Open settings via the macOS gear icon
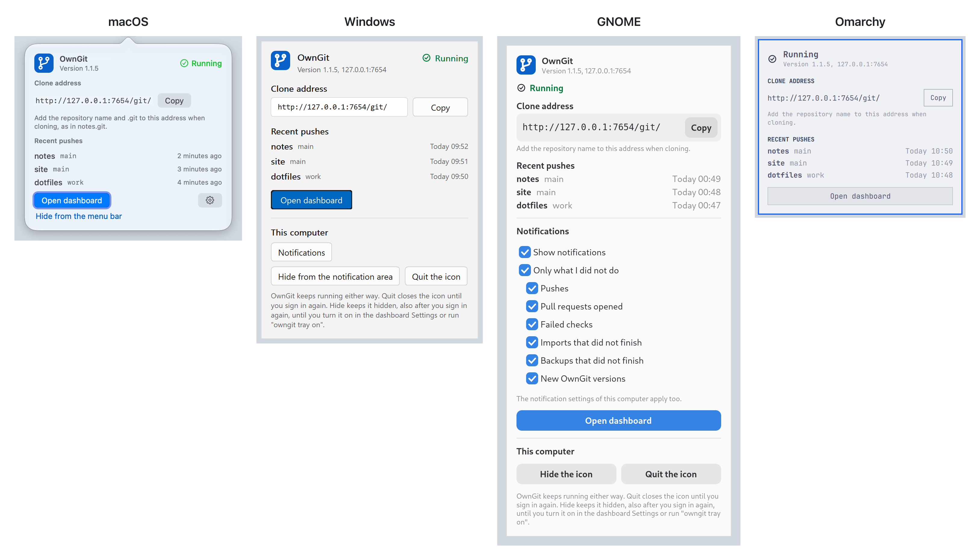 tap(210, 200)
